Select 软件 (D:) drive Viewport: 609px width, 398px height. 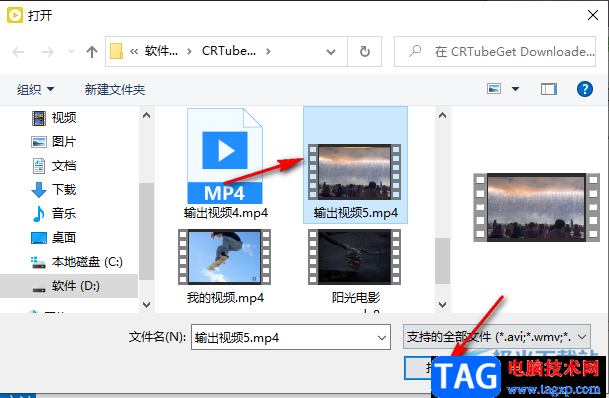click(x=76, y=286)
